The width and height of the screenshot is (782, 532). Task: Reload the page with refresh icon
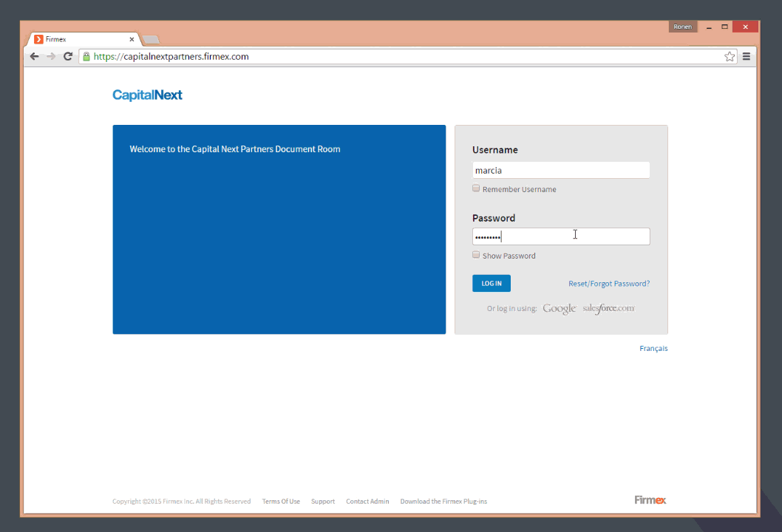(x=68, y=56)
